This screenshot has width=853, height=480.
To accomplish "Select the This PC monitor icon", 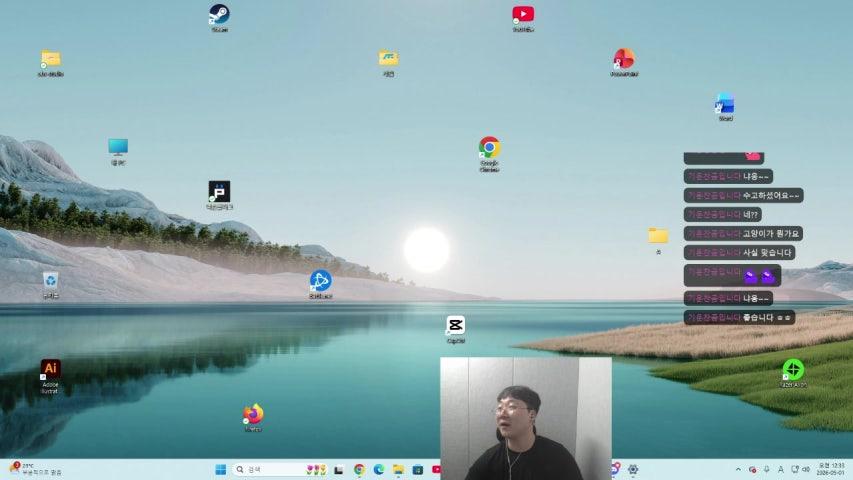I will [x=118, y=148].
